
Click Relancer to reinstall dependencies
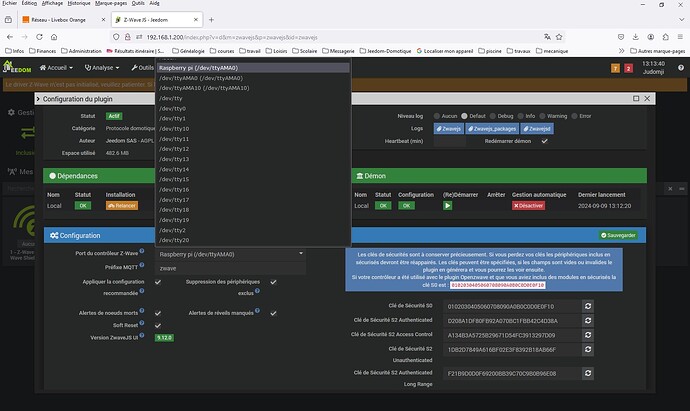point(122,206)
